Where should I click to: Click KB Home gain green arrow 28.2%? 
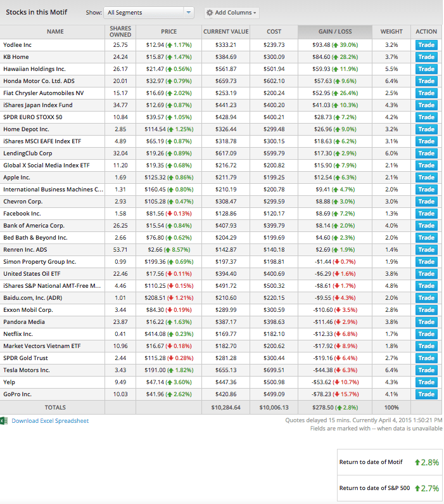[x=336, y=57]
